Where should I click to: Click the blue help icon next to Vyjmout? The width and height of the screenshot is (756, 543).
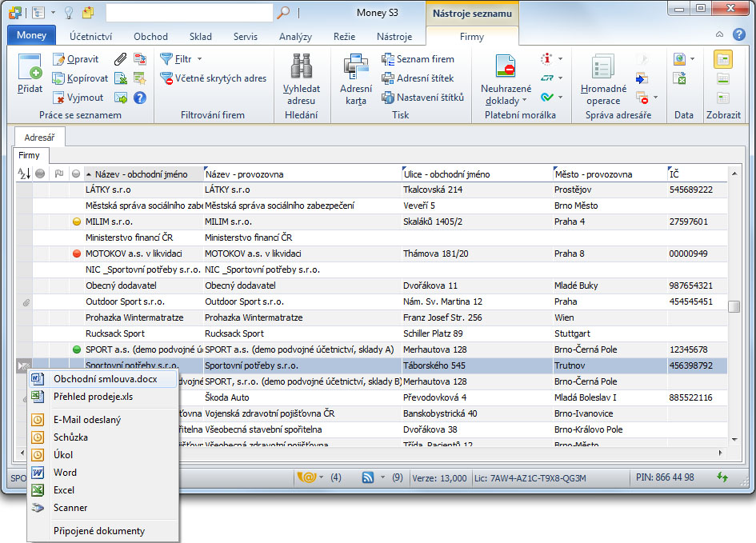(140, 98)
